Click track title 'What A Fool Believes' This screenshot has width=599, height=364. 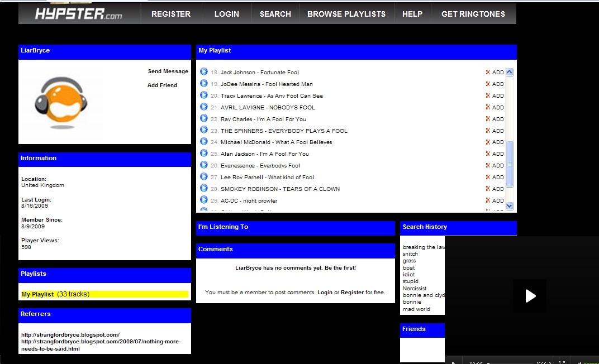pos(304,142)
